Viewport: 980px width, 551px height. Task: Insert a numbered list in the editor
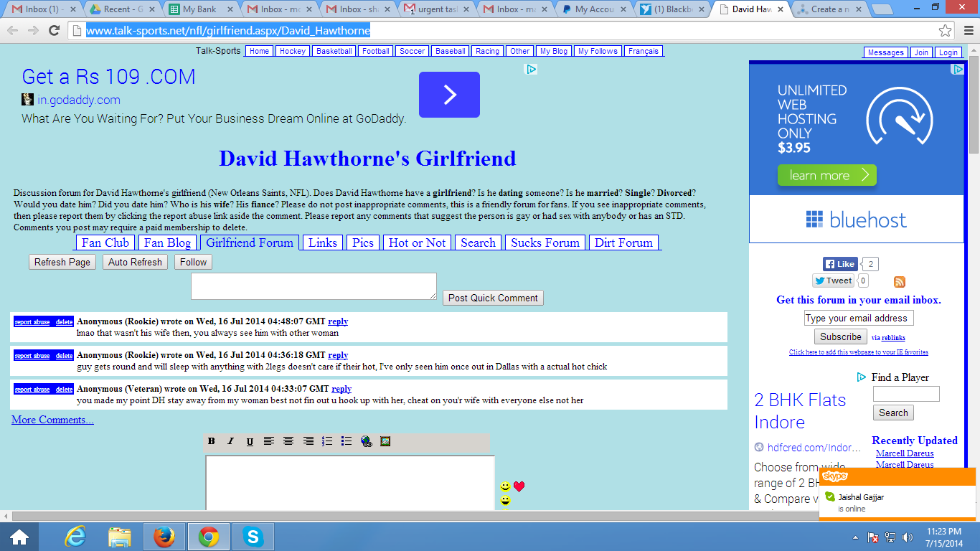coord(327,441)
